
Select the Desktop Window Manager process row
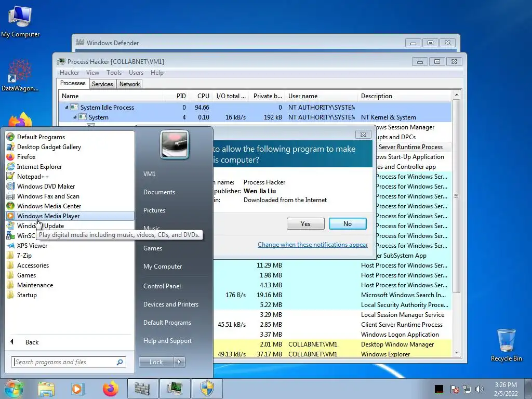click(332, 344)
